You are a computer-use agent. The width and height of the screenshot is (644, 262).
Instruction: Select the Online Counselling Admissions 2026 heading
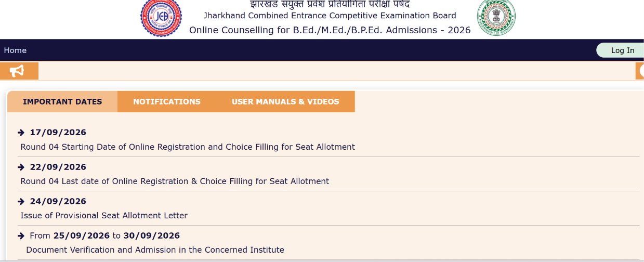(330, 30)
